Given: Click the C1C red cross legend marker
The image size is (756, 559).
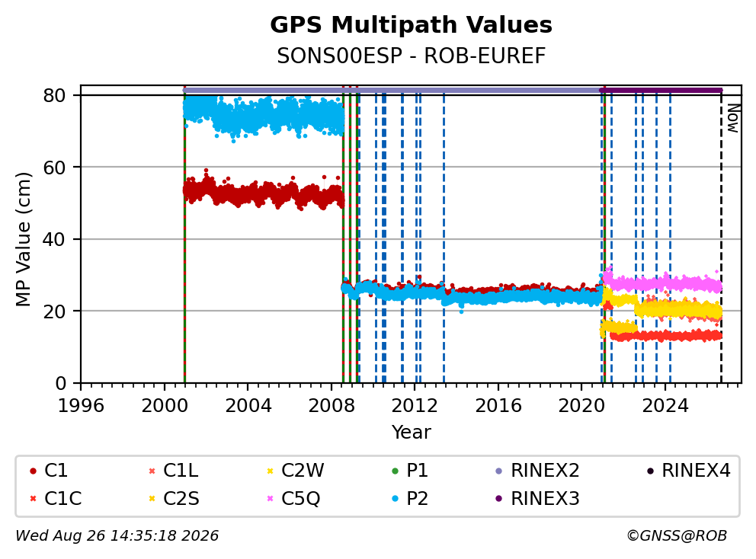Looking at the screenshot, I should (x=33, y=498).
